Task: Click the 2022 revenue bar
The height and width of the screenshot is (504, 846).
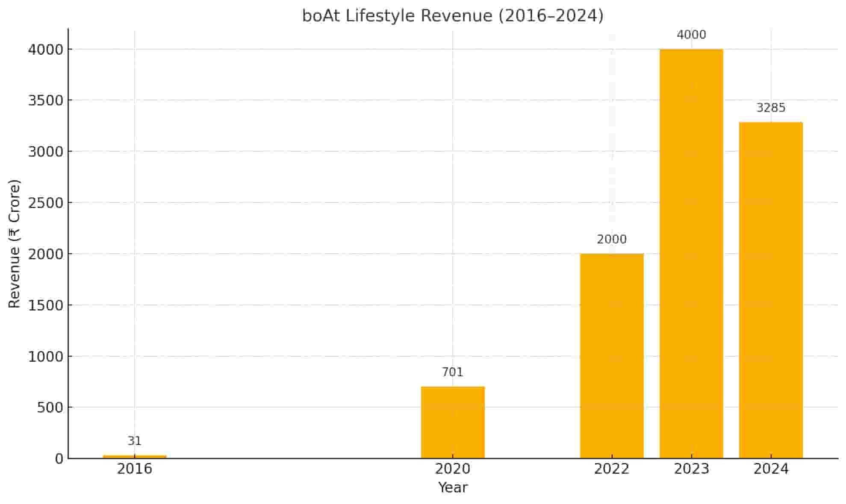Action: [x=612, y=356]
